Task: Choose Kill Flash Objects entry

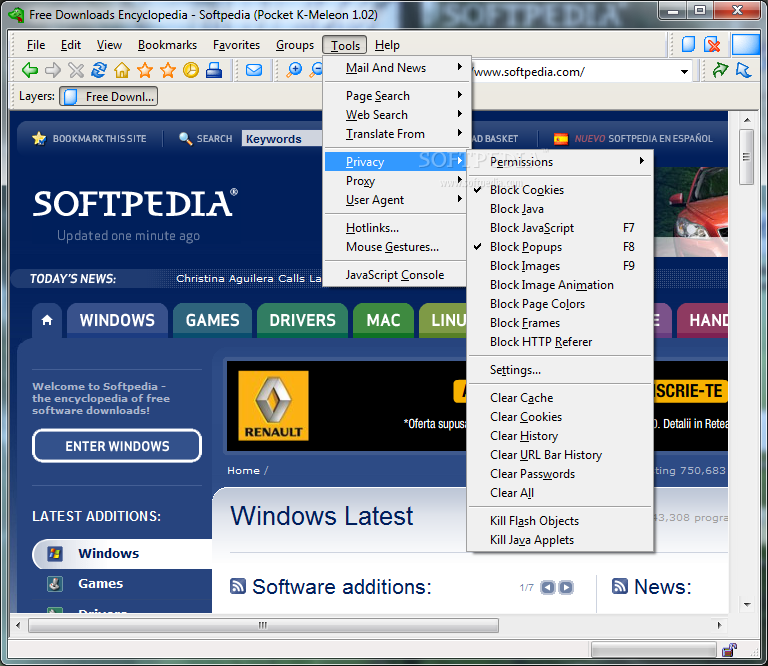Action: [x=560, y=521]
